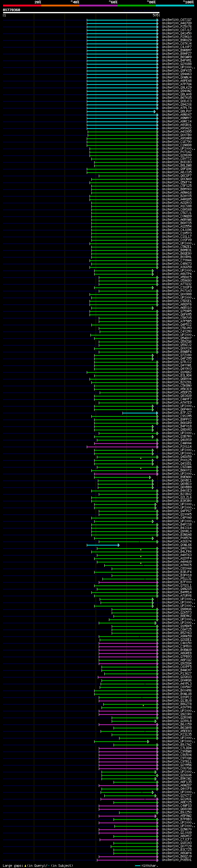Select the UniRef100_P07142 entry

coord(176,152)
